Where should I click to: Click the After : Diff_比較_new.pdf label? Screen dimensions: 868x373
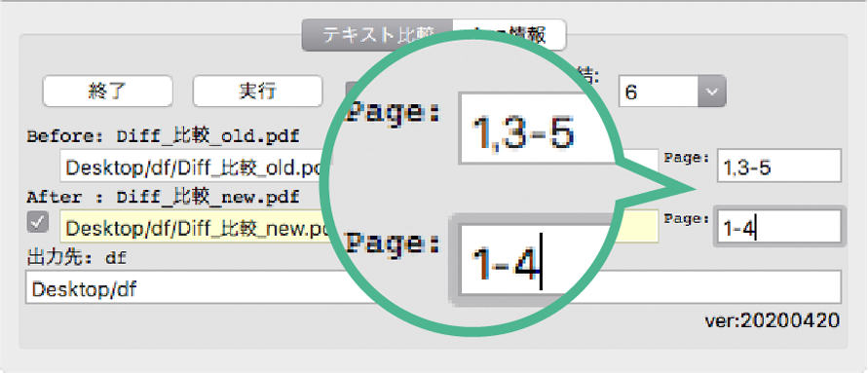click(164, 197)
